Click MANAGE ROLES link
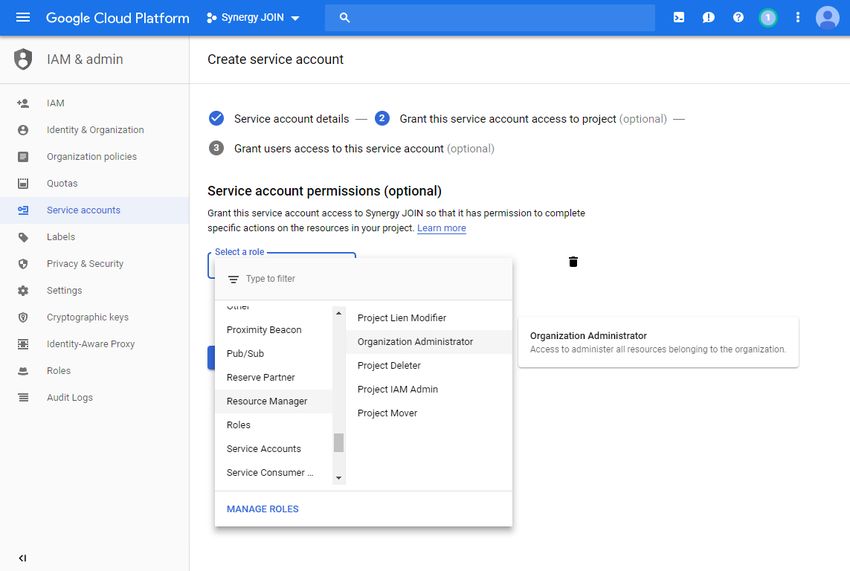The image size is (850, 571). 262,509
